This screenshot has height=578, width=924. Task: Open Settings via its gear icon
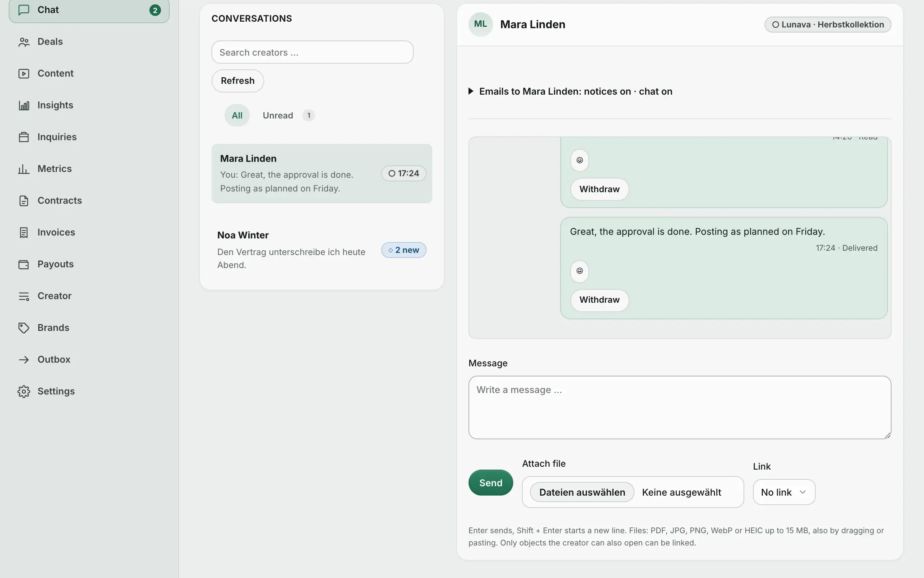24,392
